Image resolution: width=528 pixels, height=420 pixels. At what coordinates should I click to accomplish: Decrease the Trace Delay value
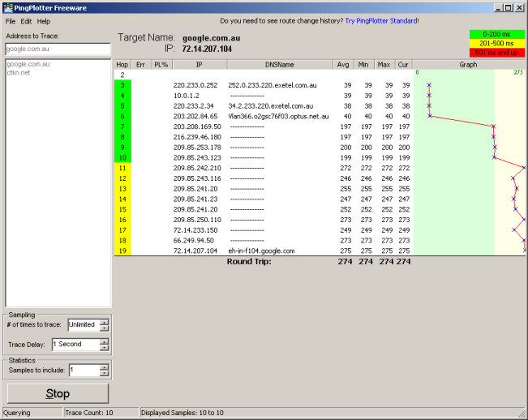105,347
